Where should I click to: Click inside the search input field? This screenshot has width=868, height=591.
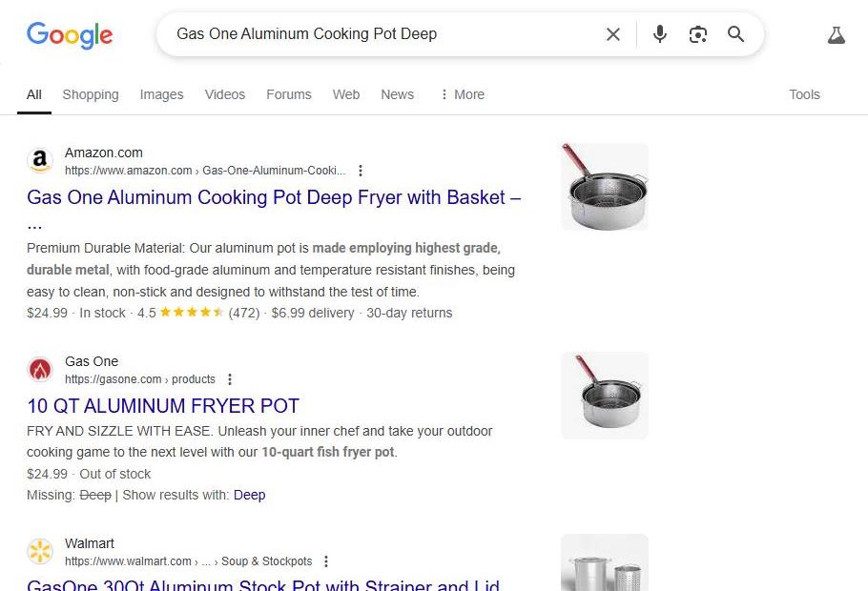coord(382,34)
